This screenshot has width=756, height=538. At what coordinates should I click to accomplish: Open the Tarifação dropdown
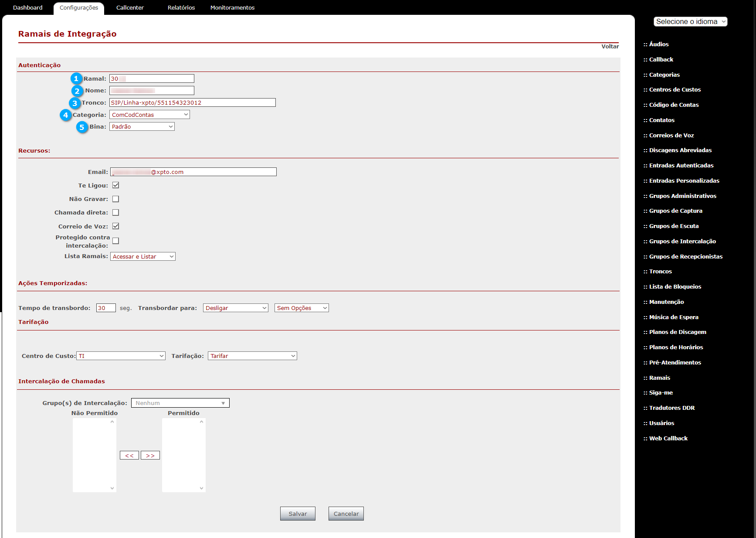[252, 356]
